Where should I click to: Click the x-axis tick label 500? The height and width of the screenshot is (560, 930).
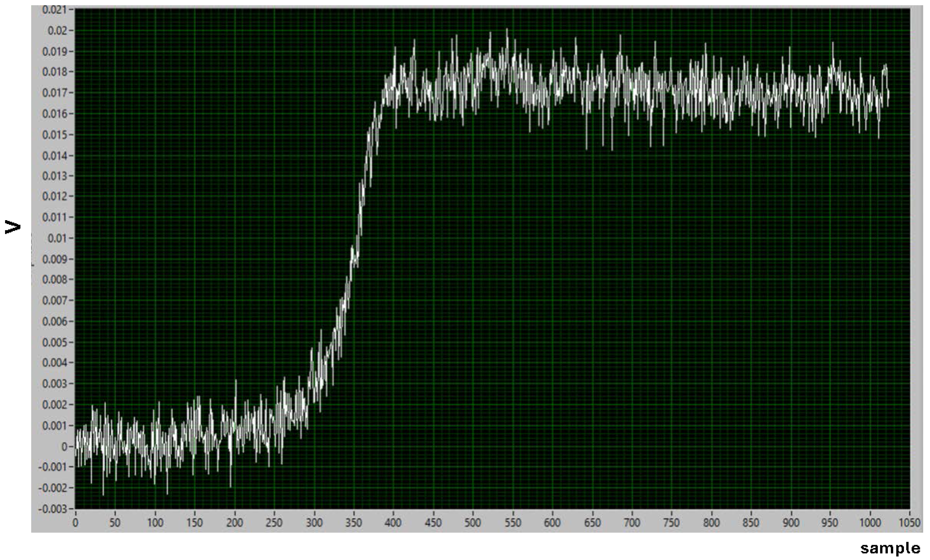point(472,522)
